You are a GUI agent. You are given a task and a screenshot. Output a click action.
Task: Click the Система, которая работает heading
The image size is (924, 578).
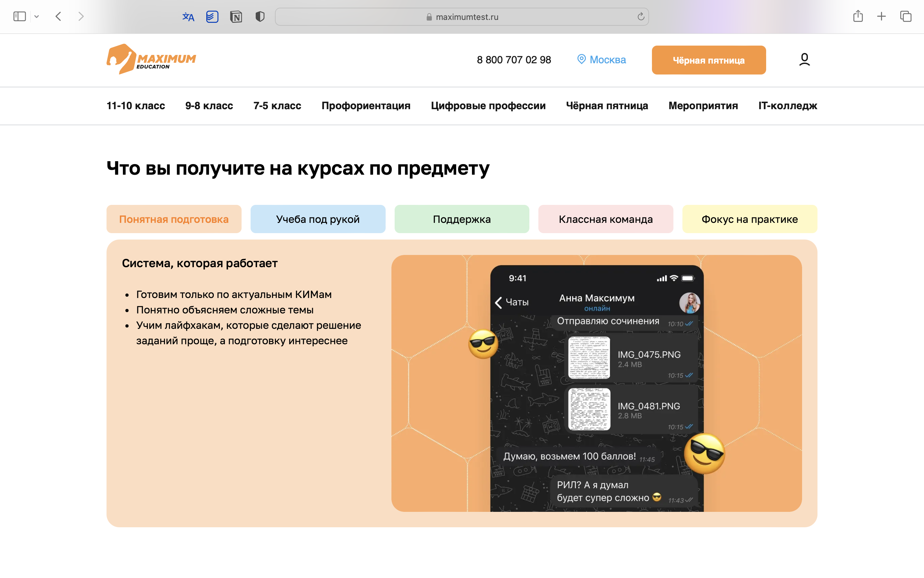click(x=200, y=263)
